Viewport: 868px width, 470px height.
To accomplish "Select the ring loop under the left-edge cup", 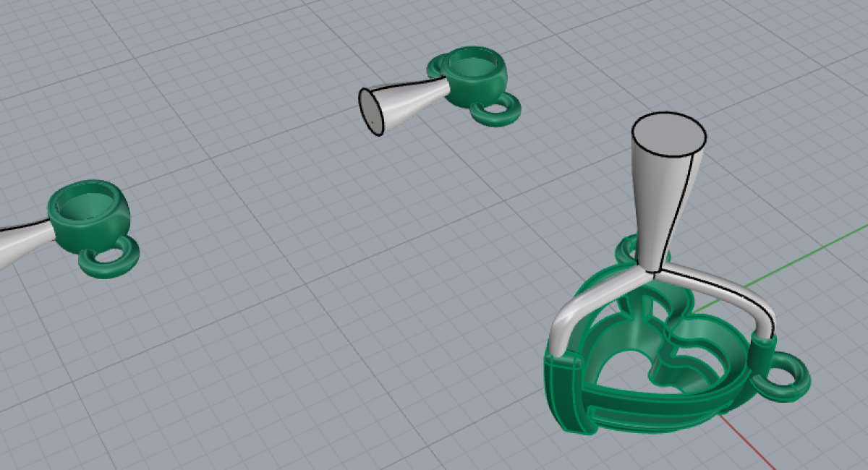I will (x=109, y=258).
